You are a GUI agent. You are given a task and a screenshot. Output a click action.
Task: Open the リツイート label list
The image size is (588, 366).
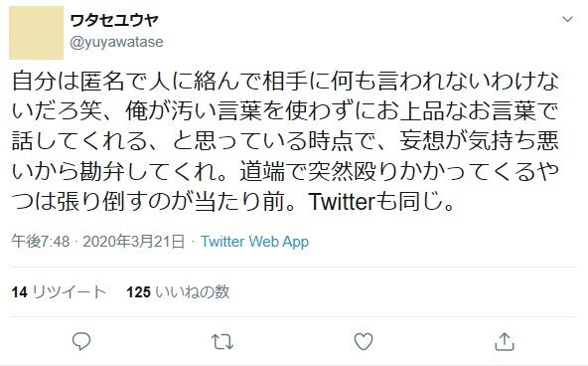pos(70,292)
